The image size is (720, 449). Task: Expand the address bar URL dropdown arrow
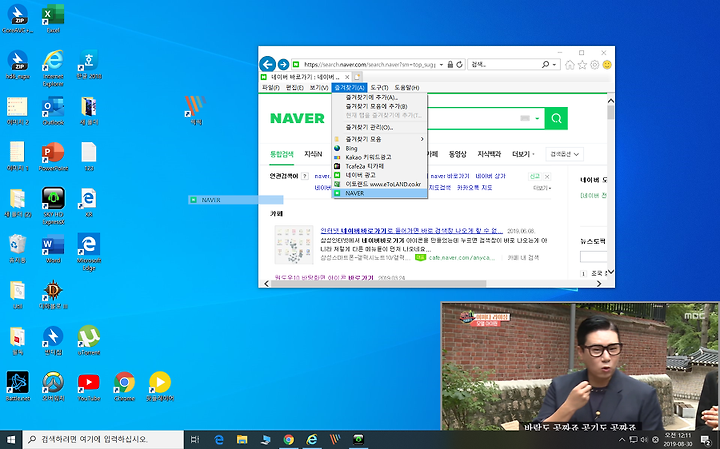(441, 65)
